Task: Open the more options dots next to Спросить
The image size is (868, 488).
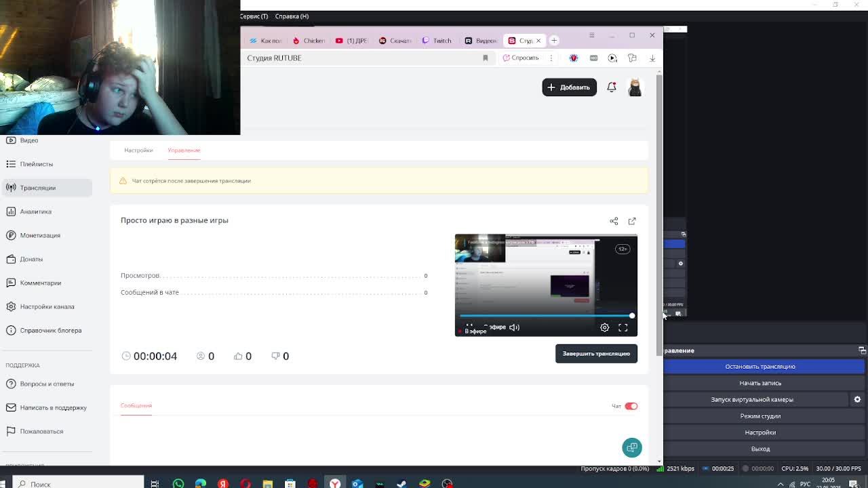Action: (x=551, y=58)
